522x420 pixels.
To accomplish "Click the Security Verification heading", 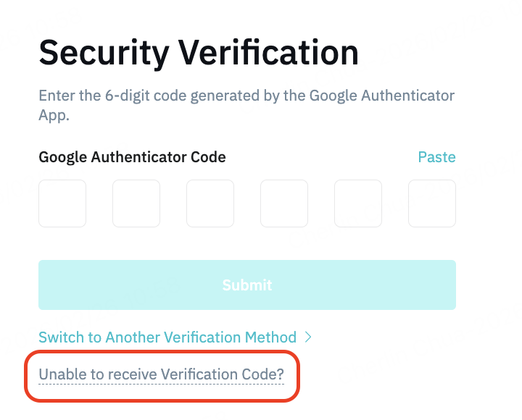I will pyautogui.click(x=199, y=54).
